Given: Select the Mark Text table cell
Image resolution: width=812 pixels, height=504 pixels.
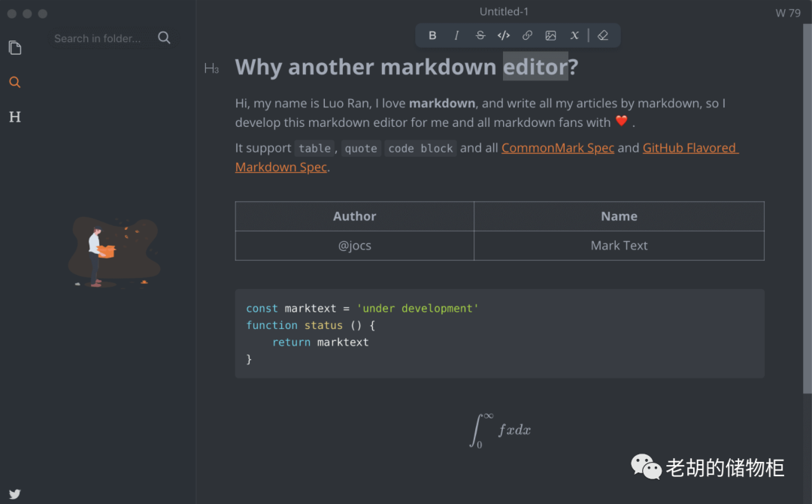Looking at the screenshot, I should click(x=619, y=246).
